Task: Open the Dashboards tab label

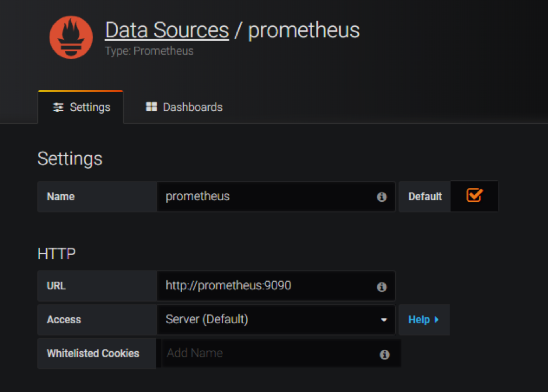Action: tap(193, 107)
